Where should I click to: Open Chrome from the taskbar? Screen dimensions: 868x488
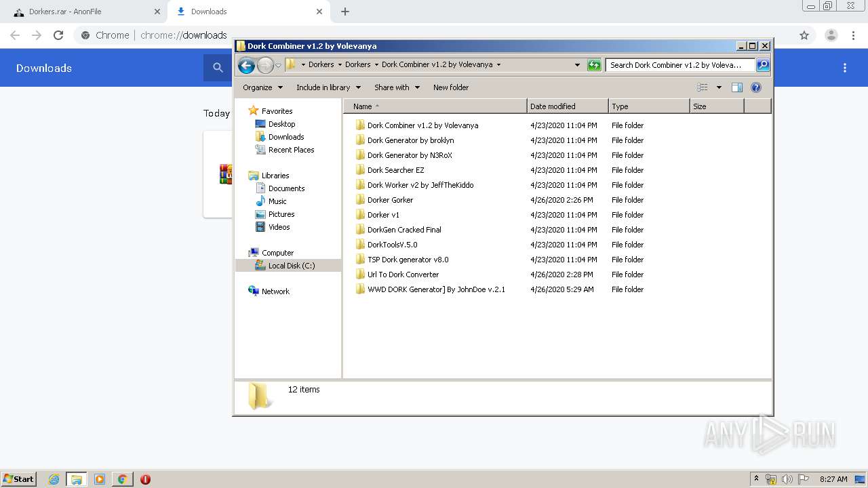(x=122, y=479)
